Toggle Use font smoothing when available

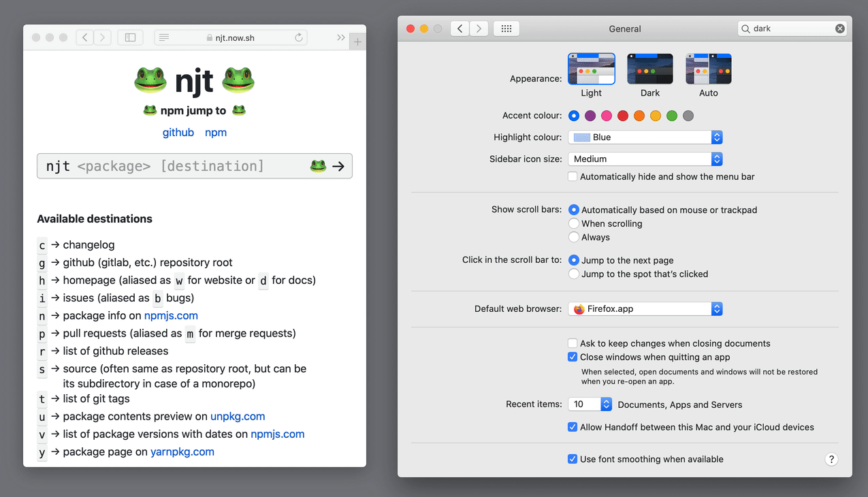pos(573,459)
